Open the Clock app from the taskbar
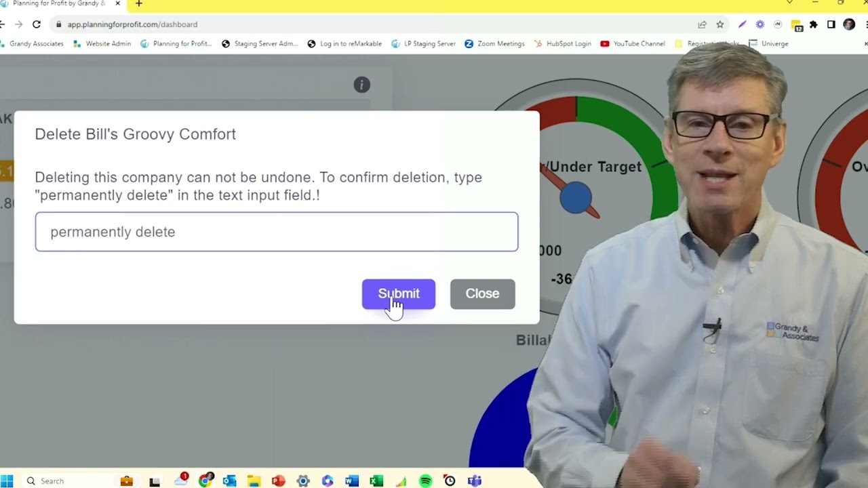The height and width of the screenshot is (488, 868). (x=450, y=481)
